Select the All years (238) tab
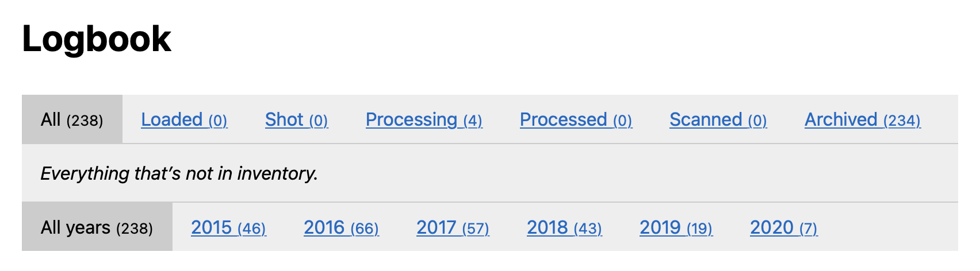 coord(97,227)
